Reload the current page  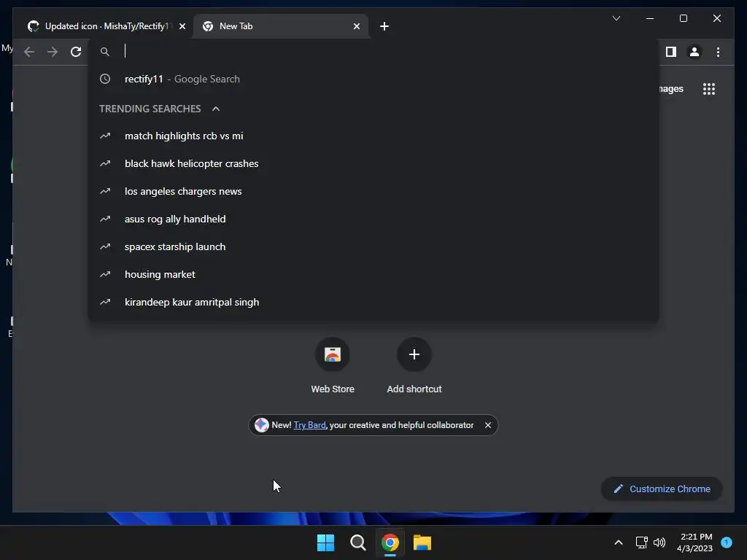pyautogui.click(x=76, y=52)
